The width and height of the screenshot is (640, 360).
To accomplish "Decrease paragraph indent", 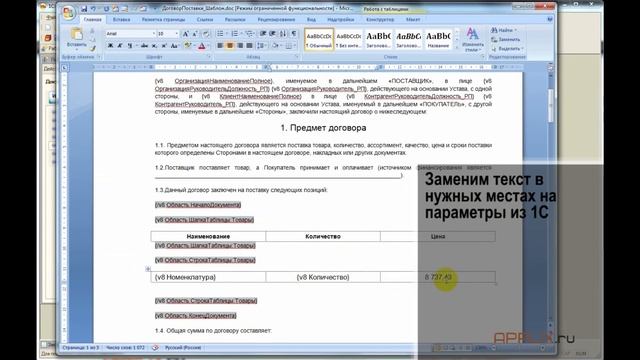I will tap(263, 34).
